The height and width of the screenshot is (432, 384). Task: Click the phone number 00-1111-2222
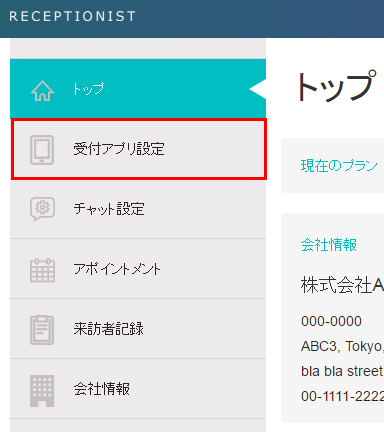342,396
